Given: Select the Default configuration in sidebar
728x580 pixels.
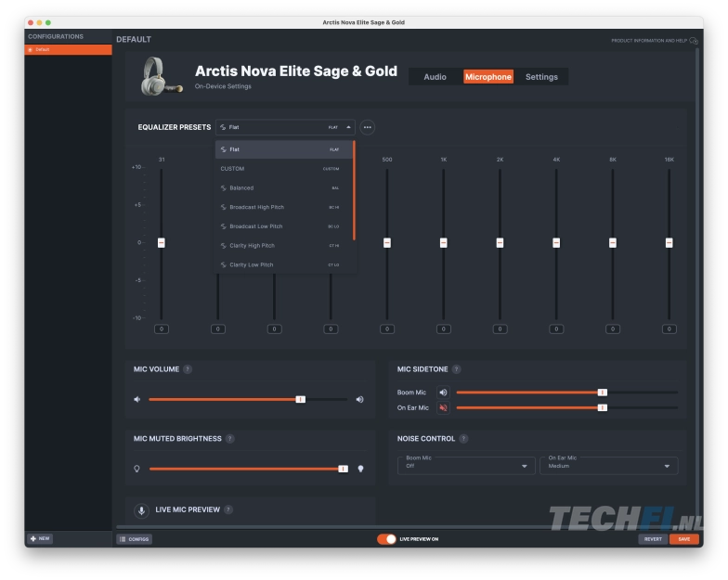Looking at the screenshot, I should coord(69,50).
